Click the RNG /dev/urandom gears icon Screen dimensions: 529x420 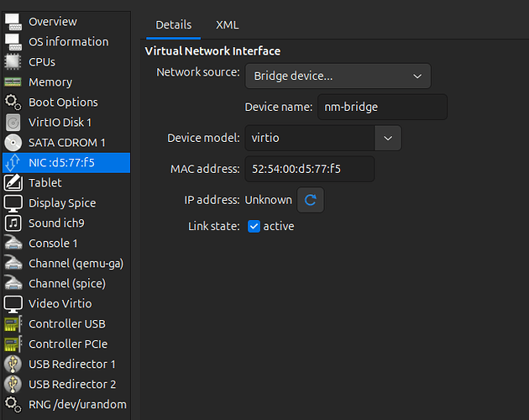[x=13, y=405]
